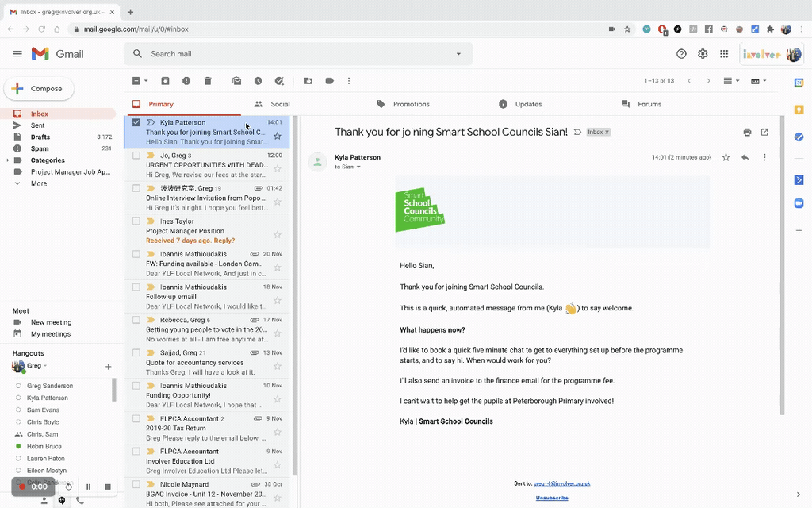
Task: Show search options dropdown in search bar
Action: pyautogui.click(x=458, y=54)
